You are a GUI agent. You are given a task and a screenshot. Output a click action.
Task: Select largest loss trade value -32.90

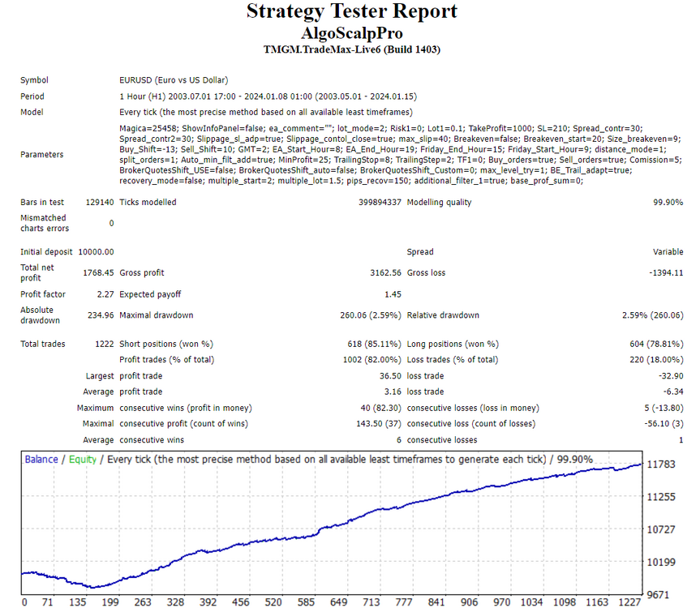671,376
